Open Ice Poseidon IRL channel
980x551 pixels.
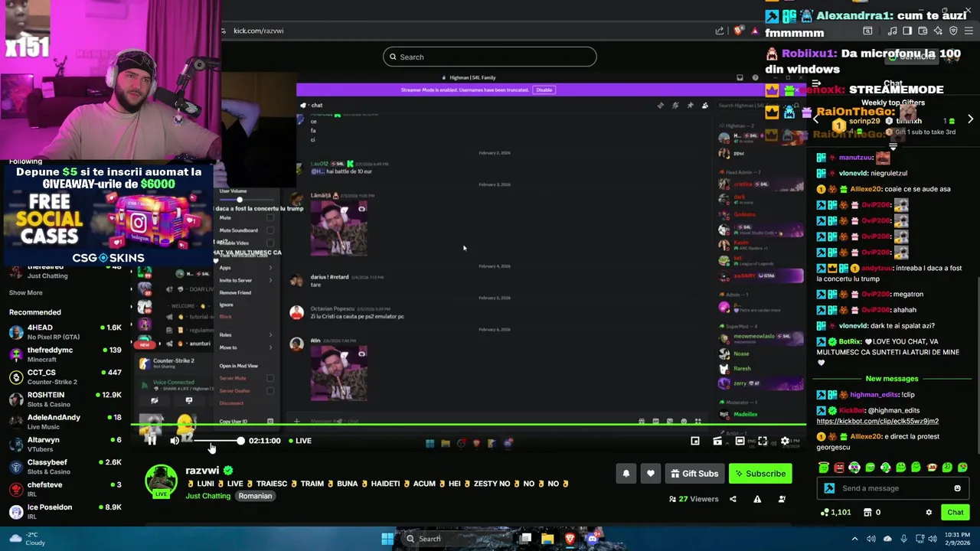65,511
